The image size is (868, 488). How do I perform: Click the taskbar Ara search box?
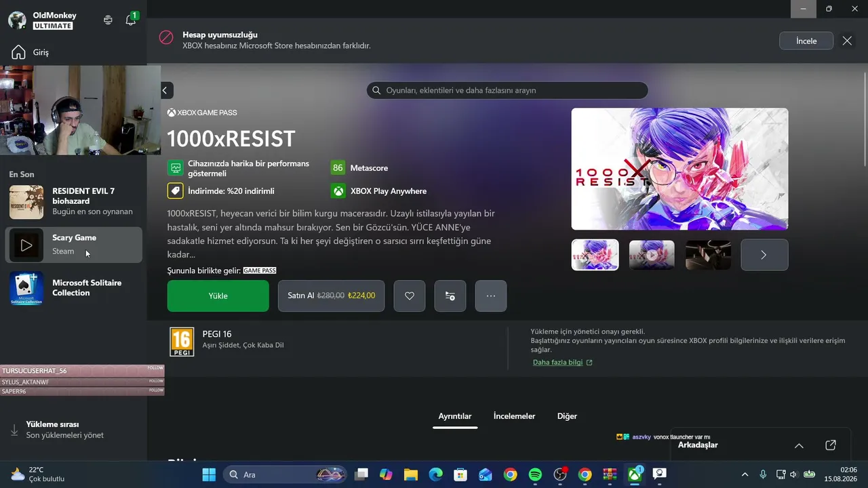coord(285,474)
